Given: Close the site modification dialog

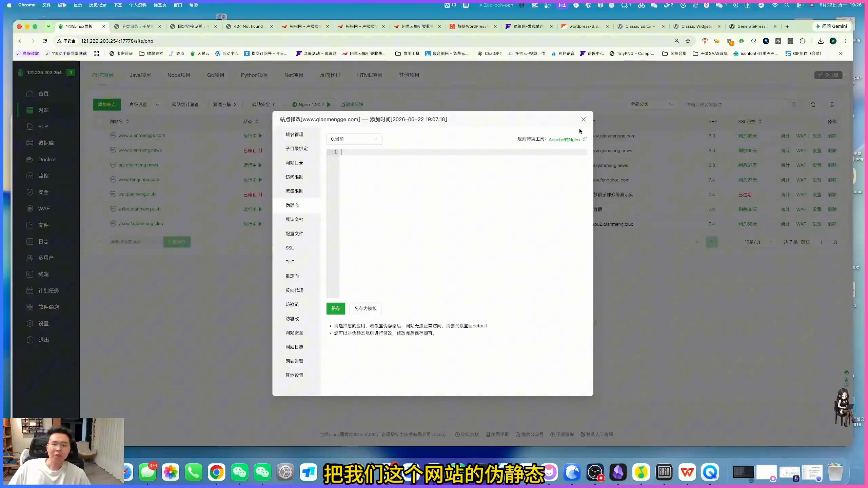Looking at the screenshot, I should [x=583, y=119].
